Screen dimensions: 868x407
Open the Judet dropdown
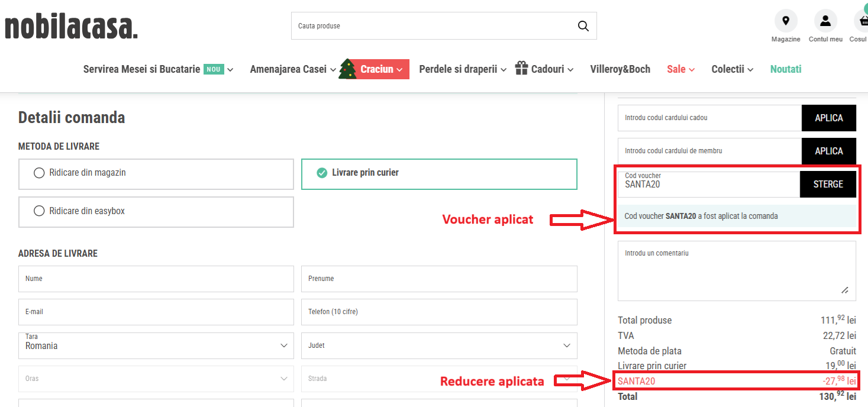click(439, 345)
